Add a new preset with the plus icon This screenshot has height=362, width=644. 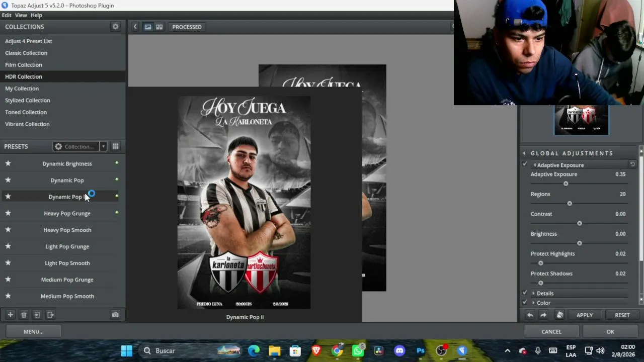pyautogui.click(x=10, y=315)
